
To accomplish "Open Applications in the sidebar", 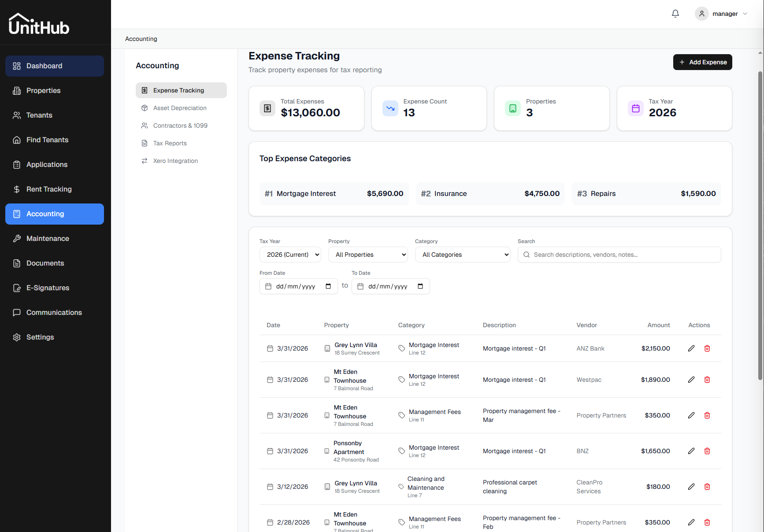I will [55, 165].
